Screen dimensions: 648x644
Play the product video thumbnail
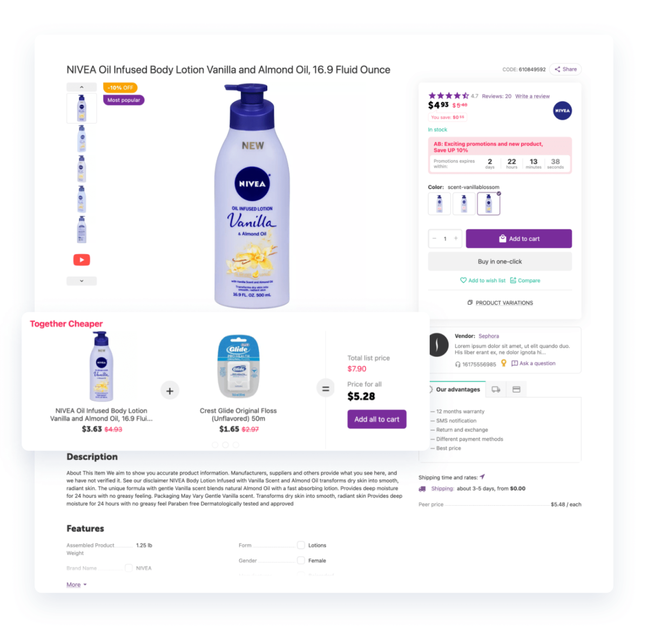click(x=82, y=260)
